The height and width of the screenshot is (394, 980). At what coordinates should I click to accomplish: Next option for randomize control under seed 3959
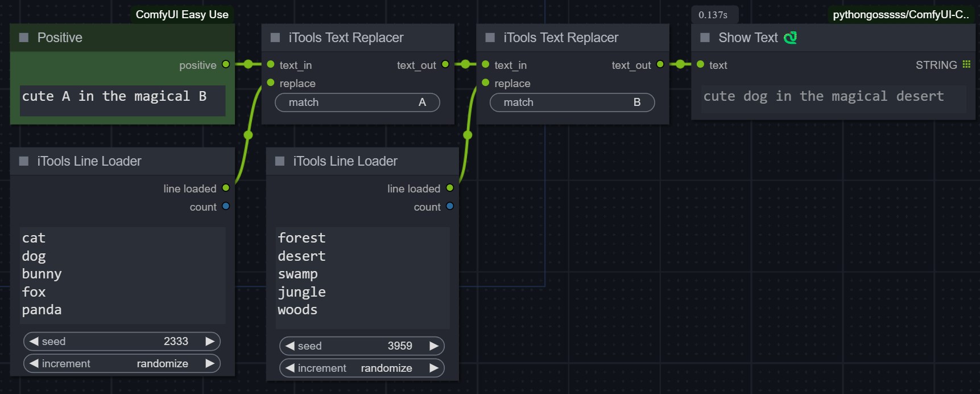(x=434, y=368)
